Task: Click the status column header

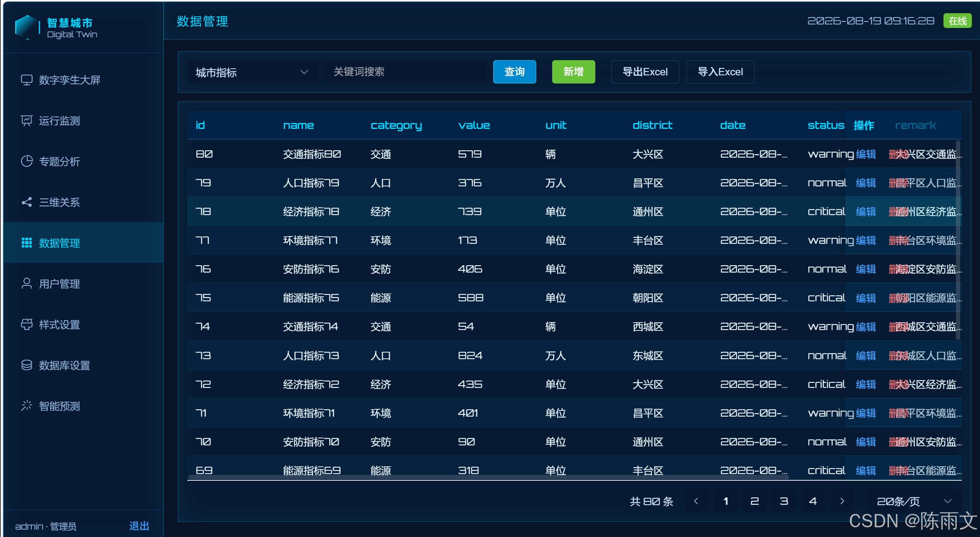Action: pos(826,125)
